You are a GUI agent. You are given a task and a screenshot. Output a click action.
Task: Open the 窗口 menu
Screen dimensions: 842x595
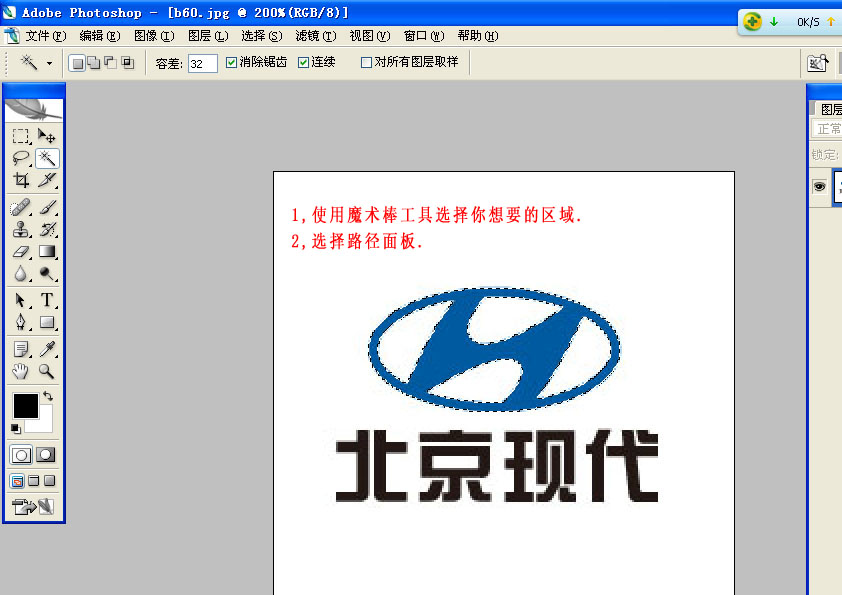click(x=424, y=36)
